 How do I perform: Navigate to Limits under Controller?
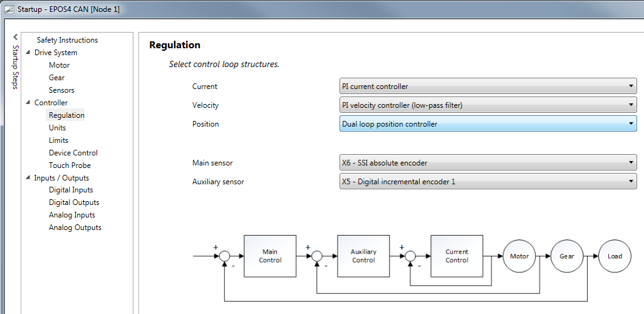[x=58, y=140]
